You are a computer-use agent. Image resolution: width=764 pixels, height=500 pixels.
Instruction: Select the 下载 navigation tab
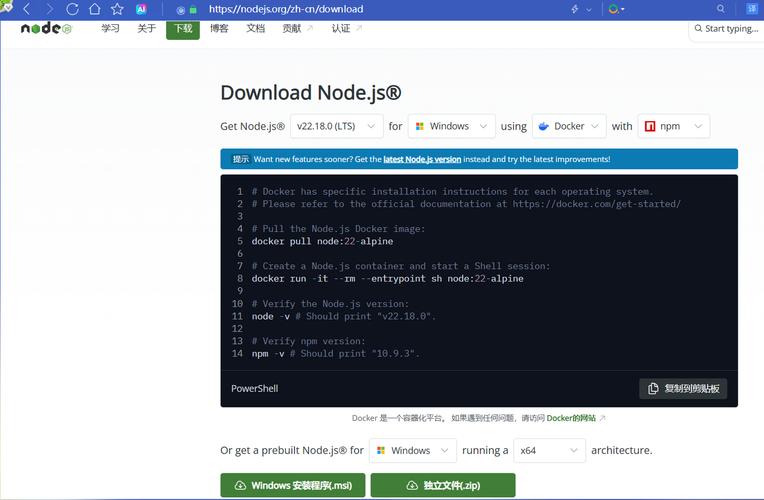pyautogui.click(x=183, y=29)
